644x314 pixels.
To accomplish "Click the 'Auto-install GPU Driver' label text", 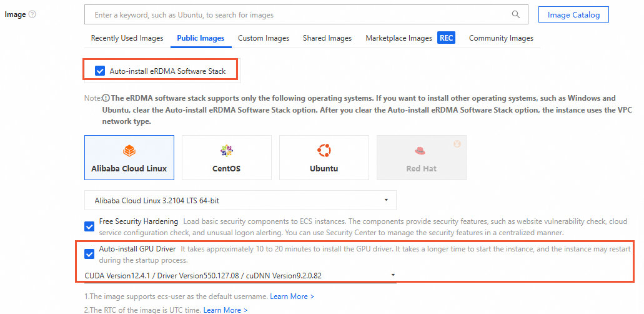I will click(137, 249).
